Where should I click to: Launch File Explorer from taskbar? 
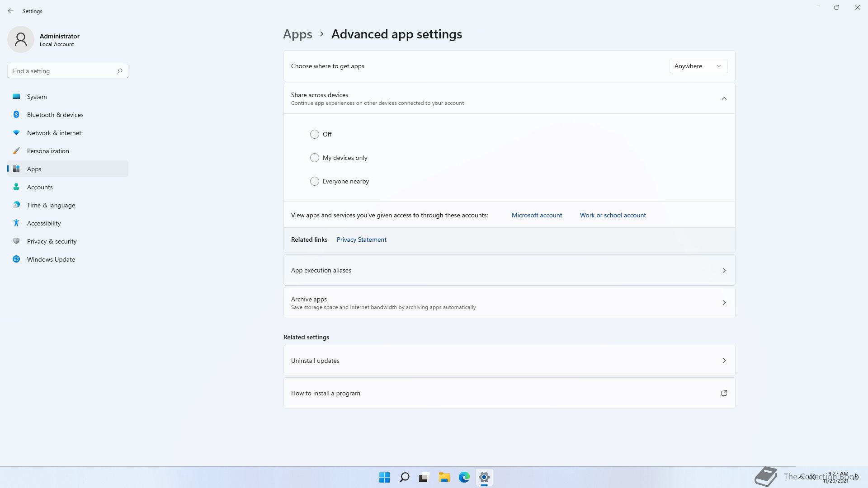(x=444, y=477)
